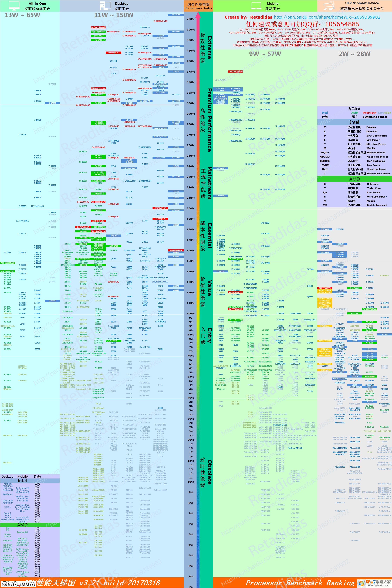Select the 'E5-2697 V2' entry

(x=145, y=28)
